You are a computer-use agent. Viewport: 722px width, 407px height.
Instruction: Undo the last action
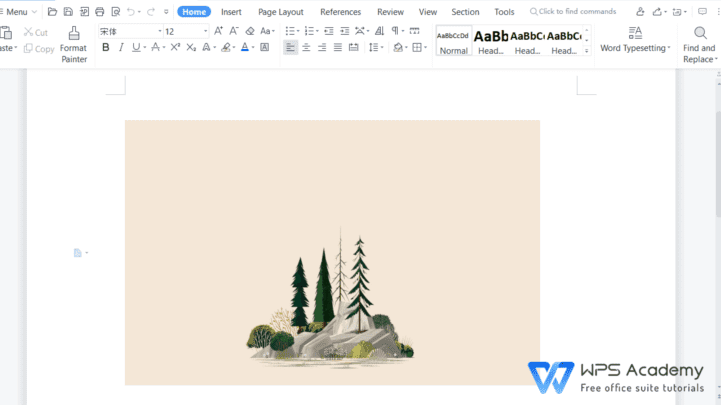[x=131, y=12]
